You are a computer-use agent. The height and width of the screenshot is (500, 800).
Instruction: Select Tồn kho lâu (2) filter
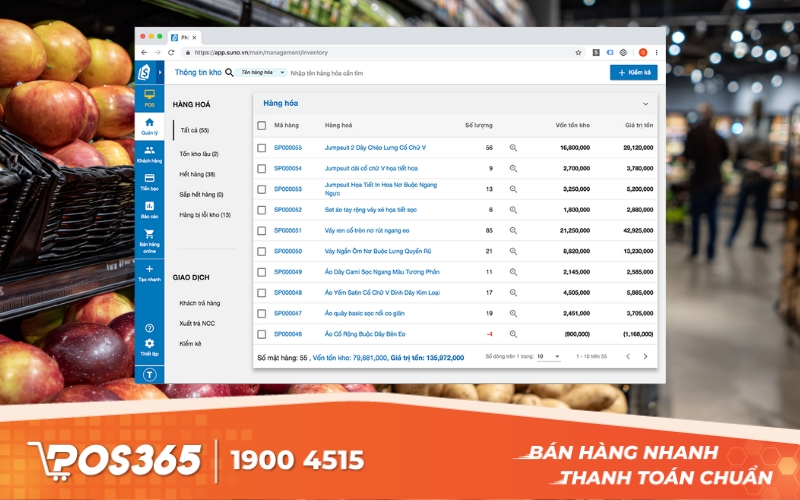199,154
